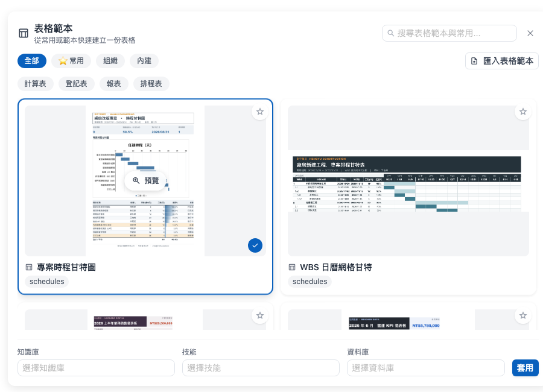
Task: Click the 專案時程甘特圖 template title
Action: (x=66, y=267)
